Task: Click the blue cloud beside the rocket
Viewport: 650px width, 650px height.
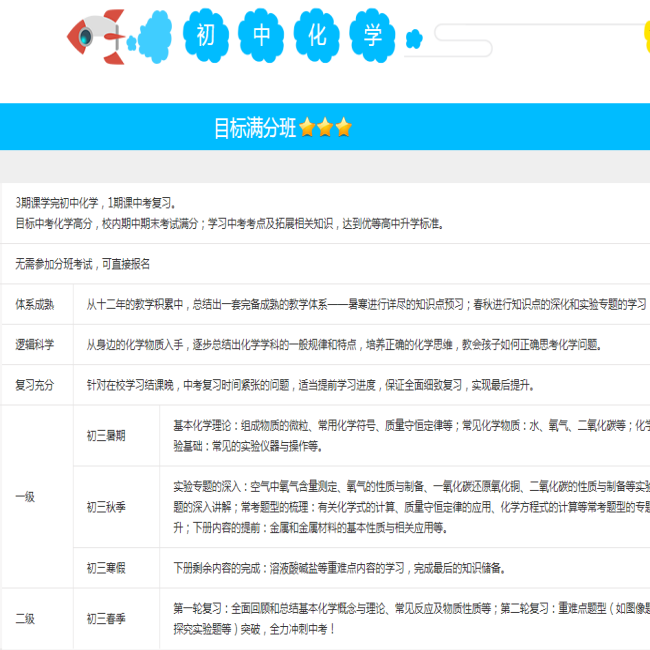Action: coord(154,37)
